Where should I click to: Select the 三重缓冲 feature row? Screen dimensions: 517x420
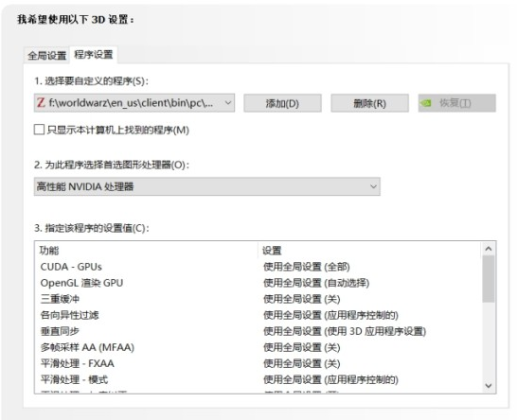pos(258,299)
